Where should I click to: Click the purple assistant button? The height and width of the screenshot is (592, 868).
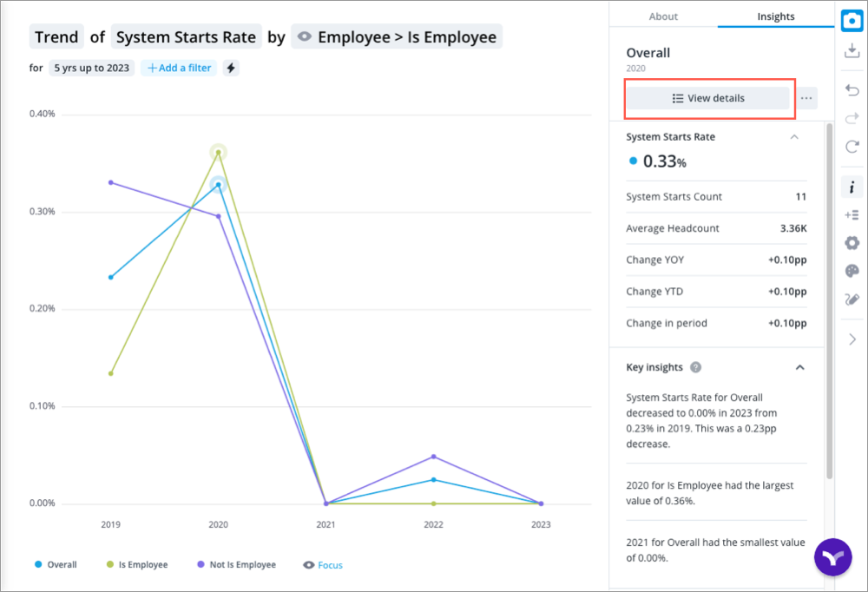(832, 556)
